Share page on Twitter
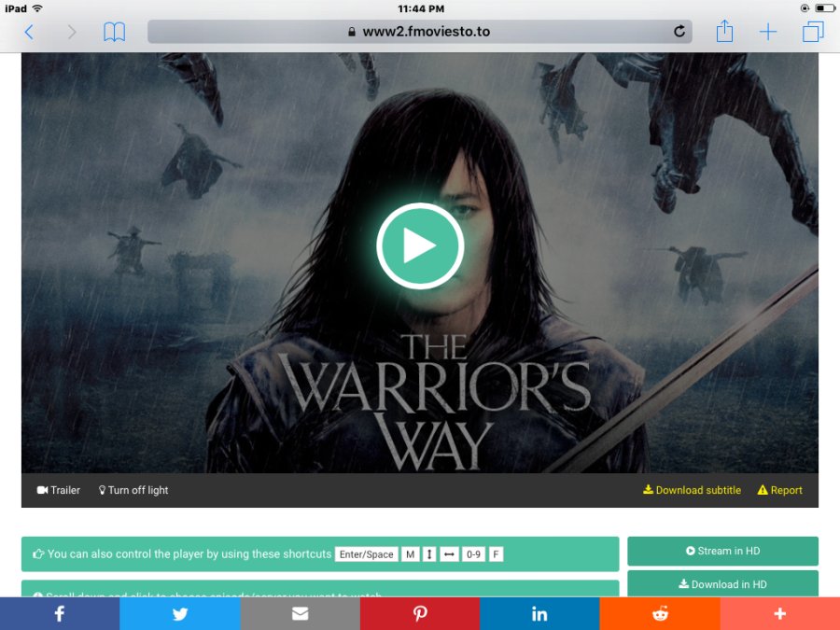The image size is (840, 630). tap(179, 613)
